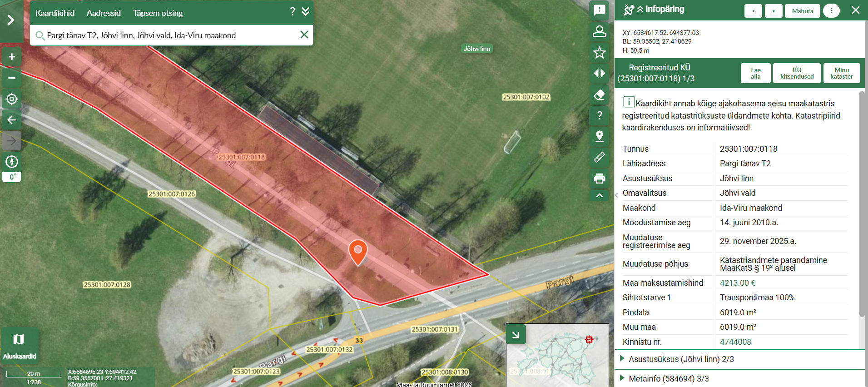868x387 pixels.
Task: Reset map rotation with compass icon
Action: coord(12,162)
